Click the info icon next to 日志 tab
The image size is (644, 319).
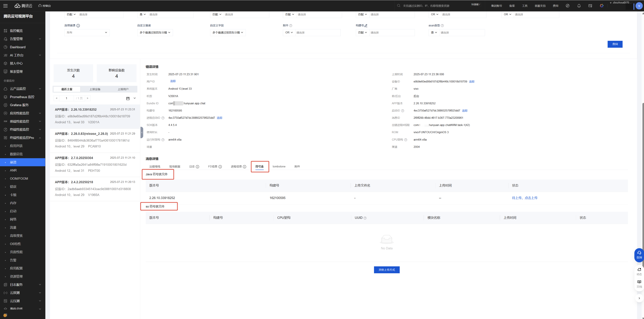(x=198, y=167)
